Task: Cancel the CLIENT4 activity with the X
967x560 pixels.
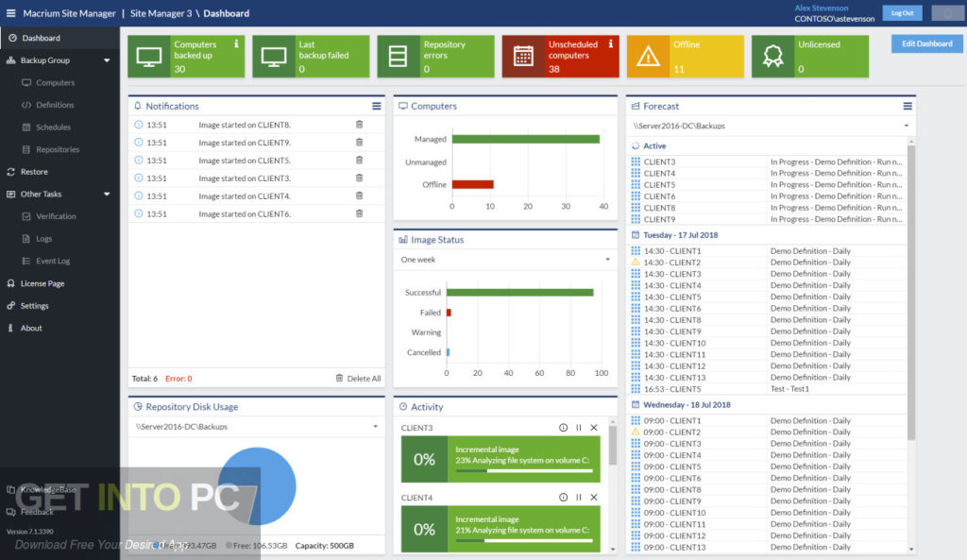Action: (594, 496)
